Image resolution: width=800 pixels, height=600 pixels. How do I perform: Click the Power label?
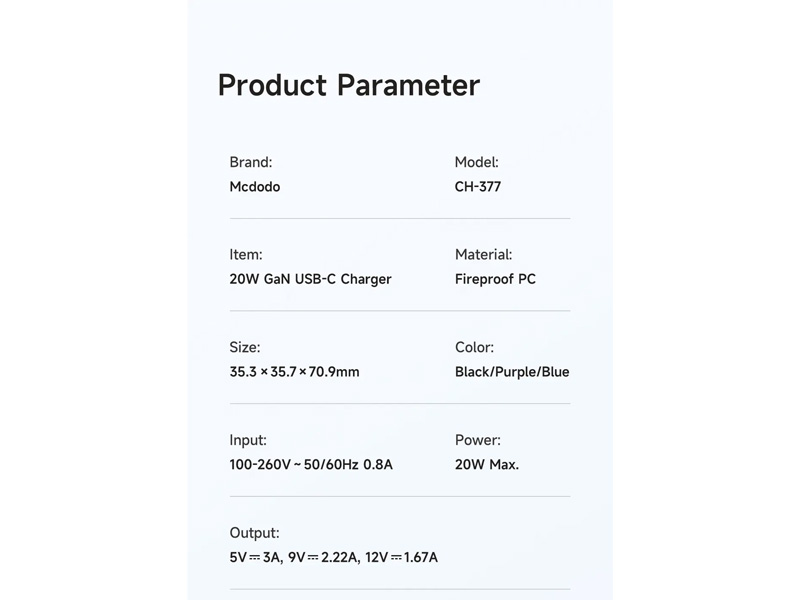pos(477,440)
